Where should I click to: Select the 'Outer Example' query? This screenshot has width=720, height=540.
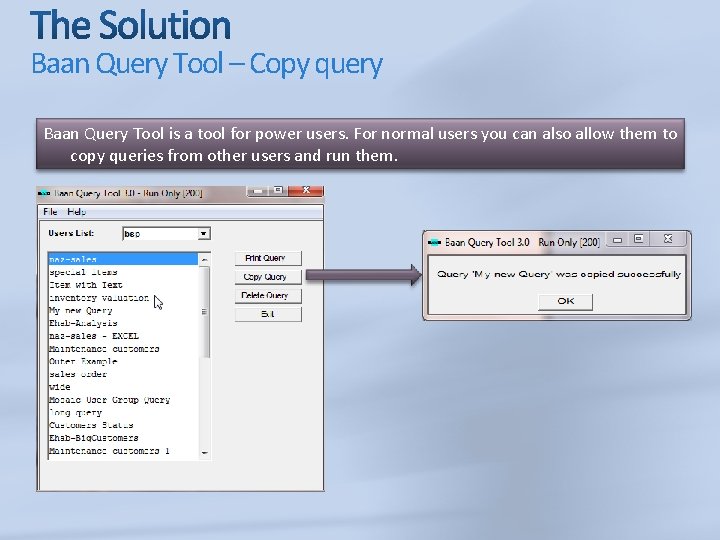tap(123, 361)
